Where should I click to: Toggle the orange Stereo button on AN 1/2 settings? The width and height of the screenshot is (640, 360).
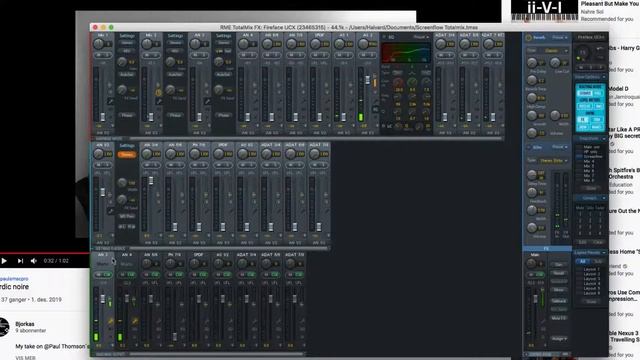pos(127,155)
